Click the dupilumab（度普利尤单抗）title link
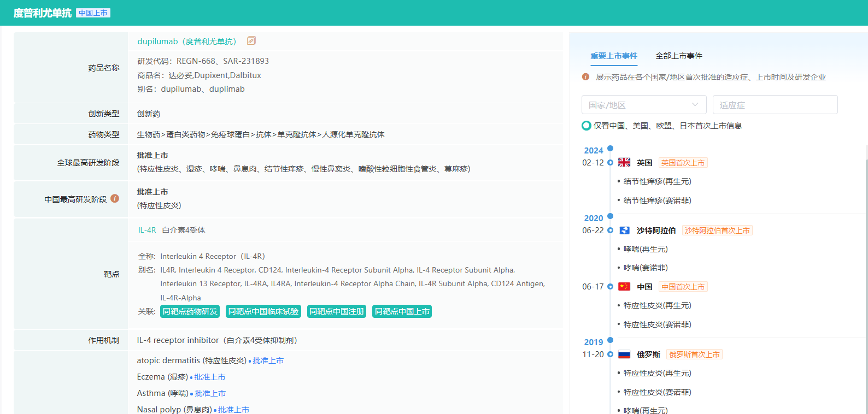This screenshot has width=868, height=414. pyautogui.click(x=187, y=42)
